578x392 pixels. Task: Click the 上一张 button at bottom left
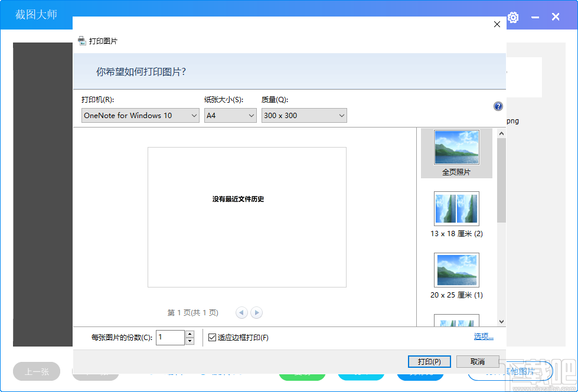tap(36, 371)
